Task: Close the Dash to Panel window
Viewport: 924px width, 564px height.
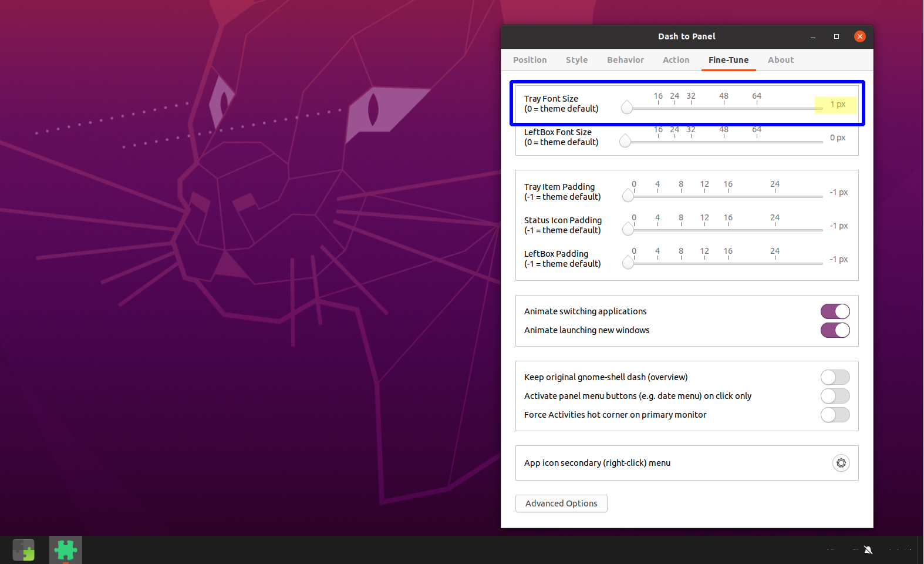Action: 860,36
